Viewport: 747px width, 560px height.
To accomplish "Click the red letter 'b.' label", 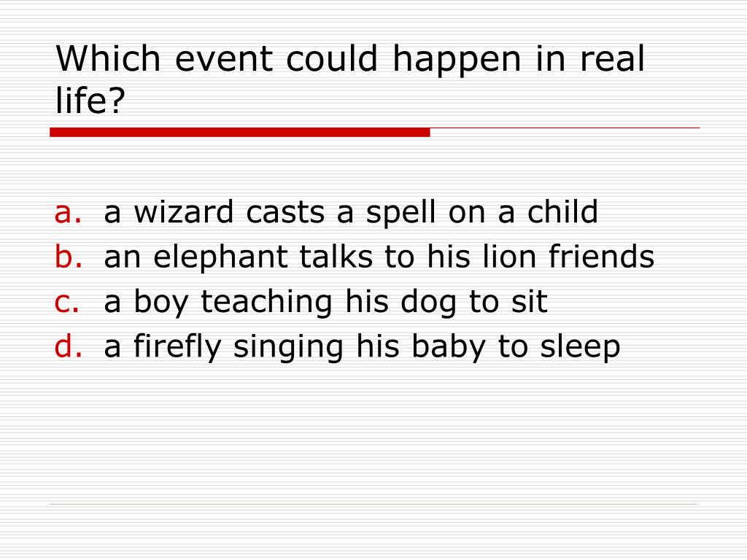I will point(69,256).
